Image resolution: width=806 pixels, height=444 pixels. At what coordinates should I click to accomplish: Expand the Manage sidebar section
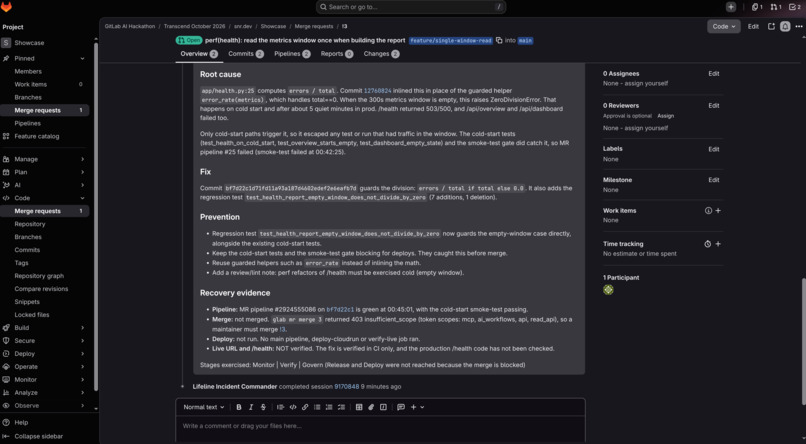(44, 159)
